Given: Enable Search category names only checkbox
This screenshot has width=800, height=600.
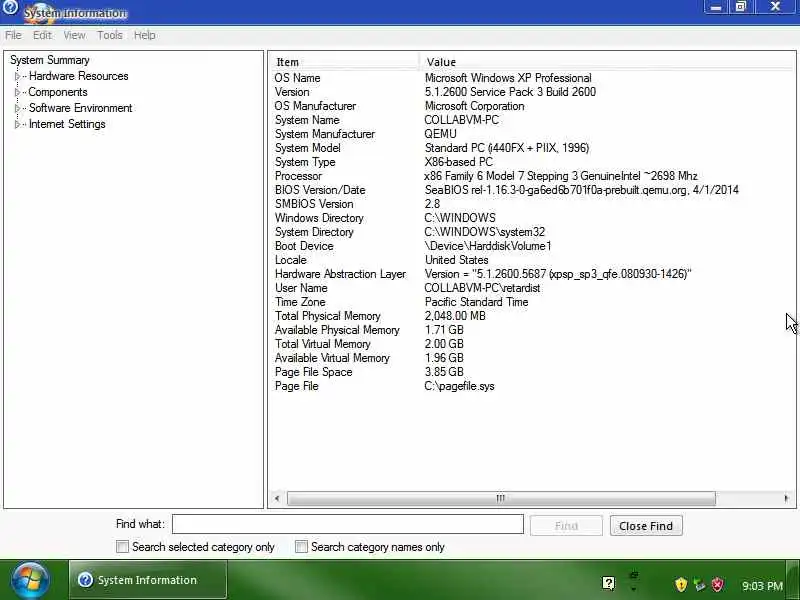Looking at the screenshot, I should click(x=301, y=547).
